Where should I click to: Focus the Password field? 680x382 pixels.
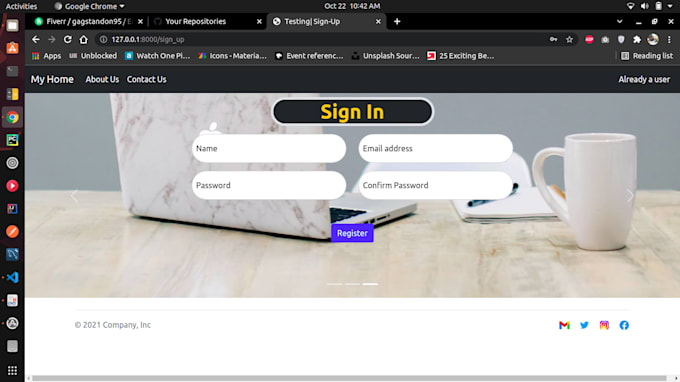tap(269, 185)
